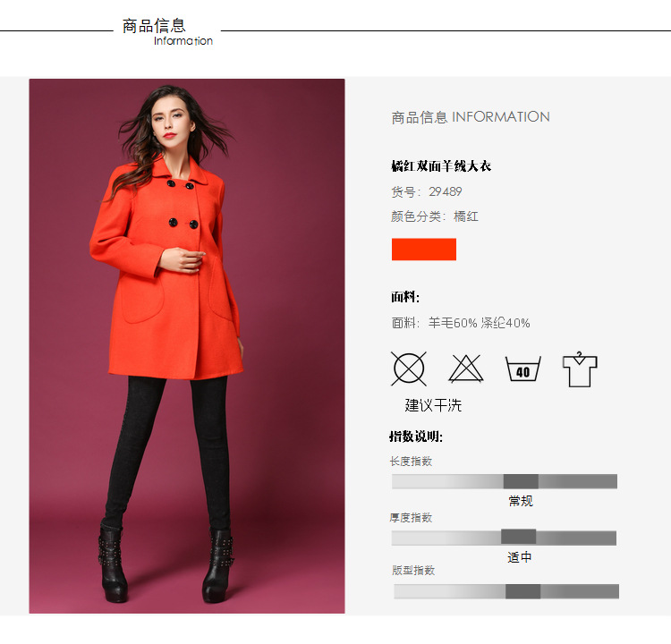Click the 40-degree wash tub icon

pos(523,369)
